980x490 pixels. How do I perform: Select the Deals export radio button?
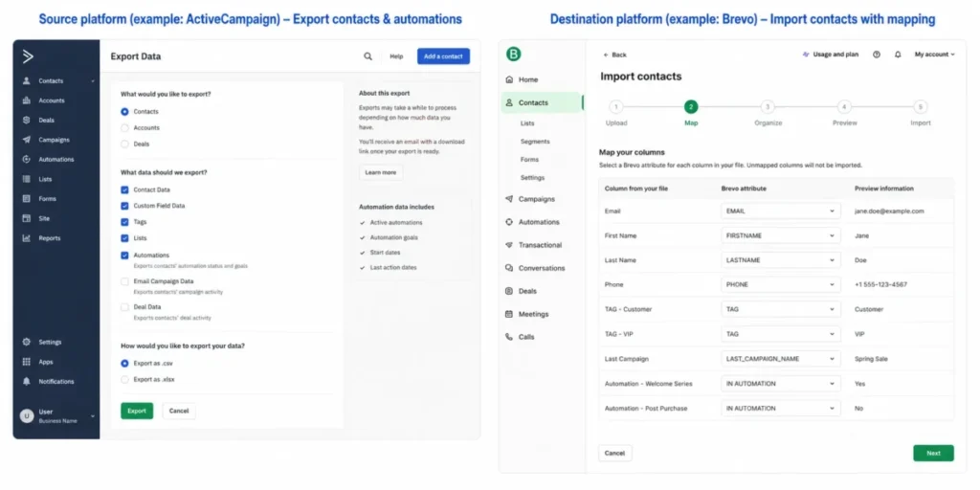pyautogui.click(x=124, y=144)
